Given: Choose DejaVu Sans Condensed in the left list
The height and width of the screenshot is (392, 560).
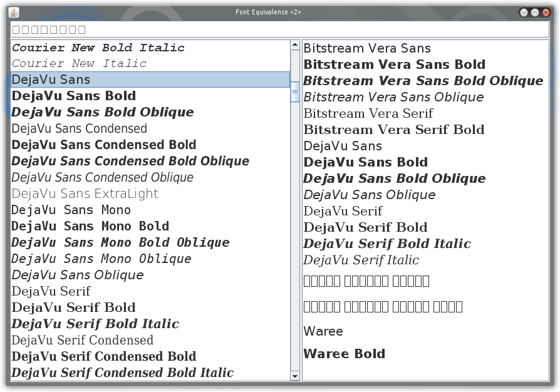Looking at the screenshot, I should [x=150, y=128].
